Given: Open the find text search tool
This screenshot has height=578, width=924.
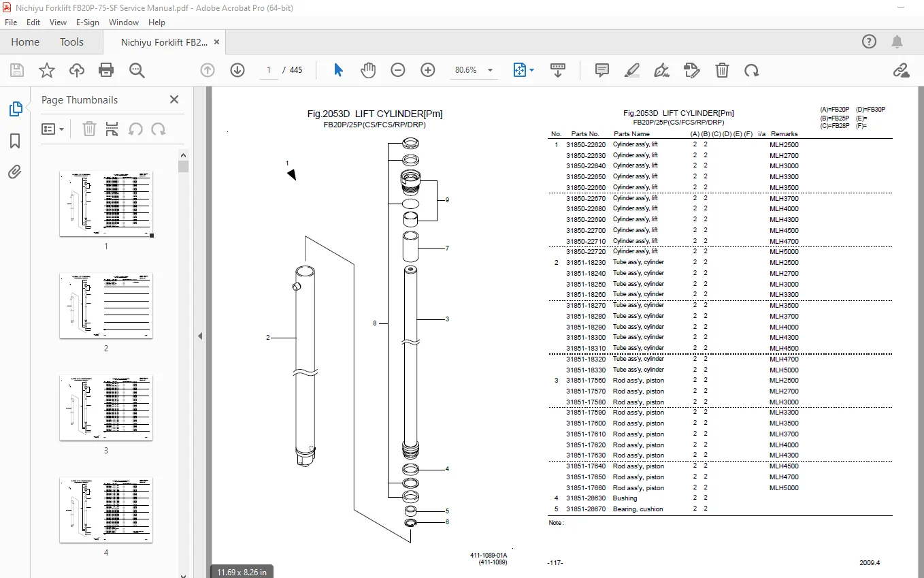Looking at the screenshot, I should click(x=137, y=70).
